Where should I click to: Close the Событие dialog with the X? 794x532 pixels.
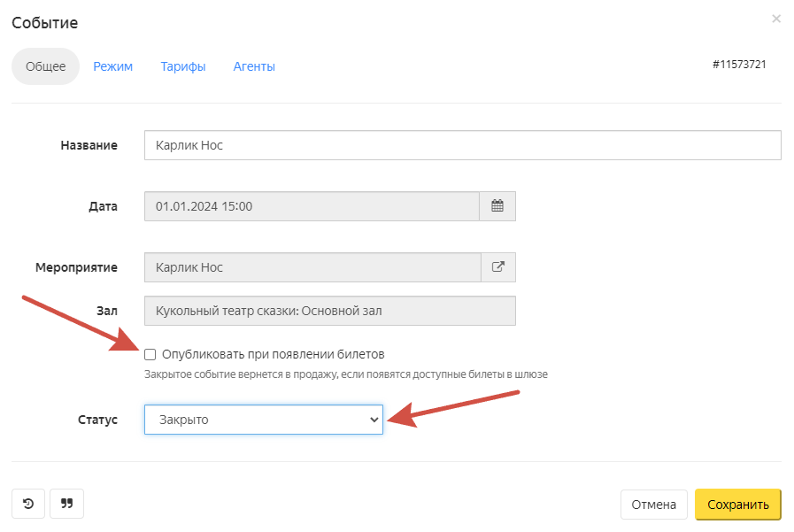[x=776, y=19]
